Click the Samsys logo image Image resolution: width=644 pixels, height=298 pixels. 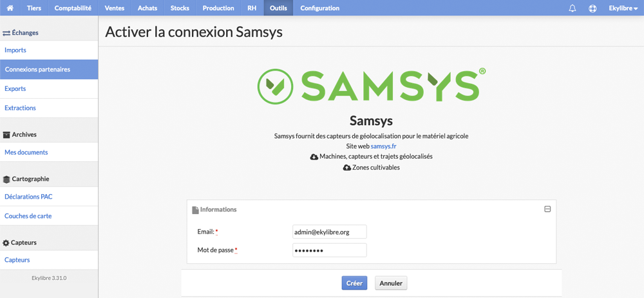(372, 86)
